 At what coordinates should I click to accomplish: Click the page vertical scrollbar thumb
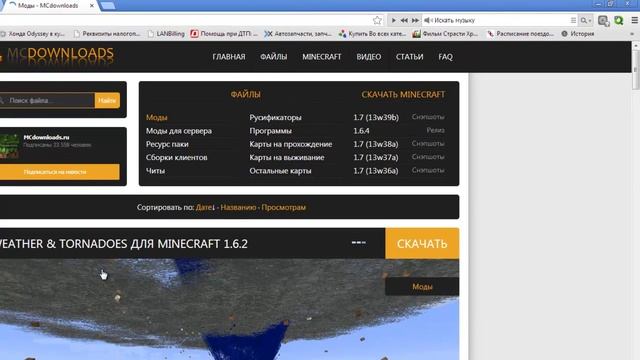(636, 69)
